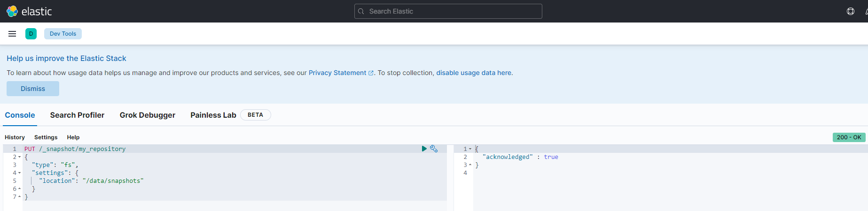Open the console History menu
The width and height of the screenshot is (868, 211).
coord(15,137)
